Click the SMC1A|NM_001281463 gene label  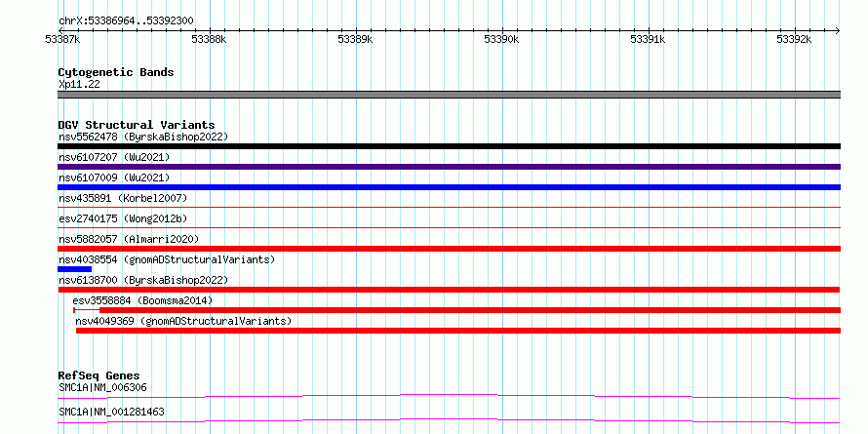click(111, 413)
